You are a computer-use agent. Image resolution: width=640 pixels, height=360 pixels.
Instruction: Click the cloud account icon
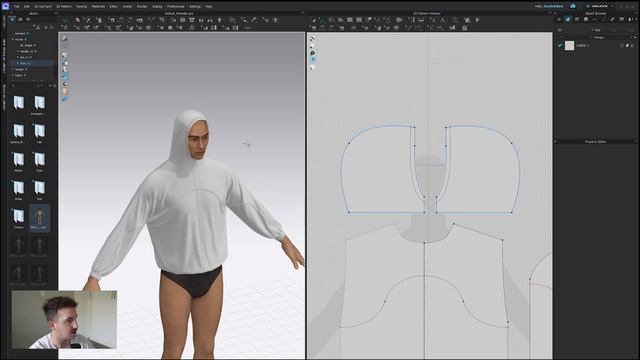[x=573, y=6]
